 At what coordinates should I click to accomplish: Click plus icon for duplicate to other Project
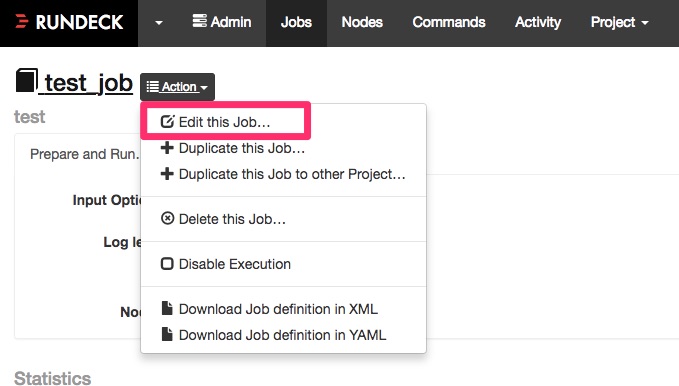point(167,174)
